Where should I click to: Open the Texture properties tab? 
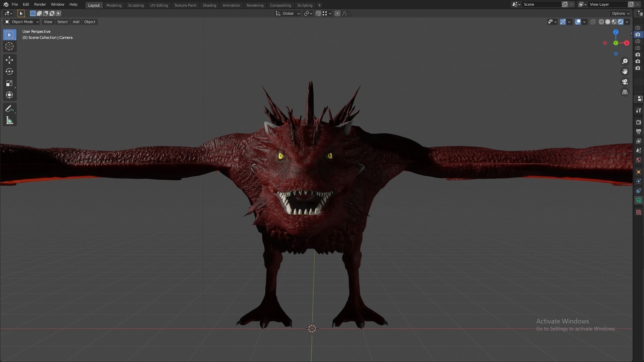pos(639,212)
